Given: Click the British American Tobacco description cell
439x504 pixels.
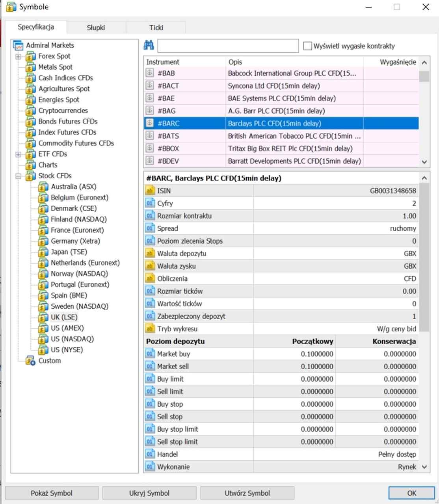Looking at the screenshot, I should pos(294,136).
